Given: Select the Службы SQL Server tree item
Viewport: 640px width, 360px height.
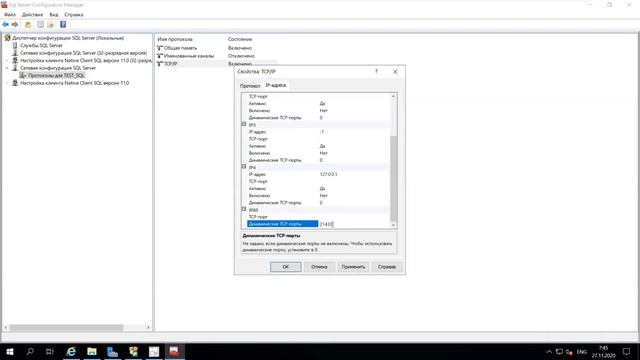Looking at the screenshot, I should (41, 45).
